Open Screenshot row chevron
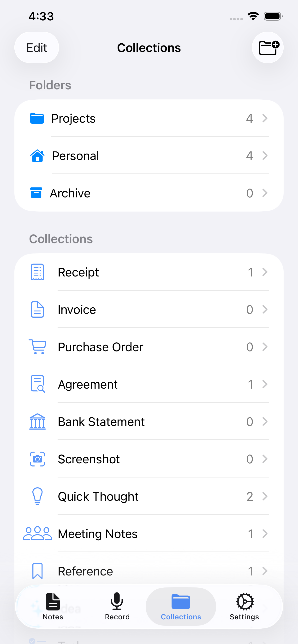Screen dimensions: 298x644 tap(265, 459)
